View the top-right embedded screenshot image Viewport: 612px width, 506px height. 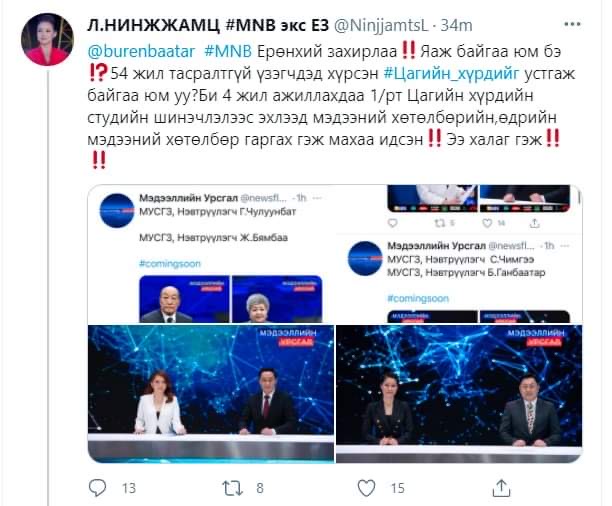tap(459, 254)
